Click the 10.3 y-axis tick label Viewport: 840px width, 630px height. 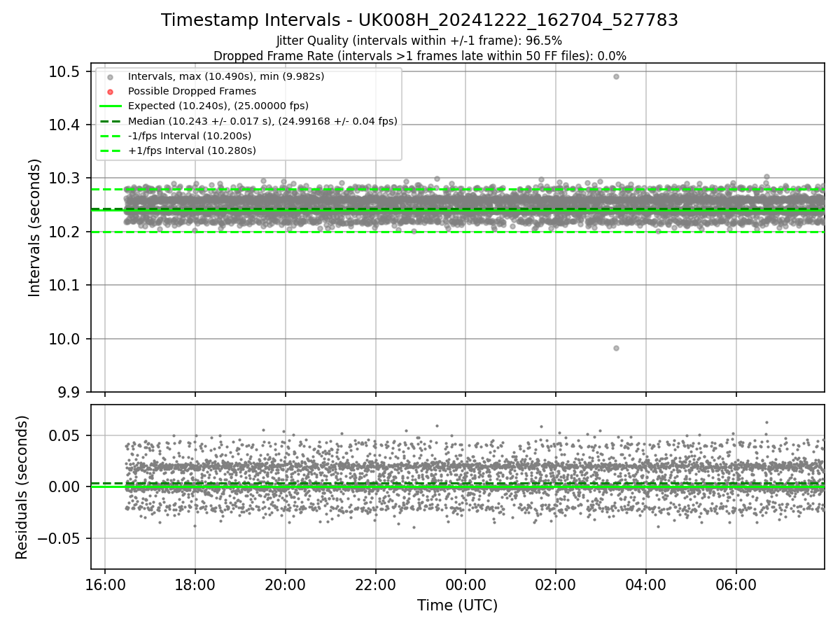(66, 178)
